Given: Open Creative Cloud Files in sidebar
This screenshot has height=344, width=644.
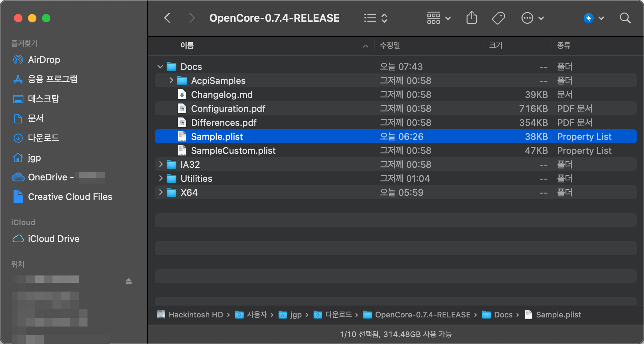Looking at the screenshot, I should [x=70, y=197].
